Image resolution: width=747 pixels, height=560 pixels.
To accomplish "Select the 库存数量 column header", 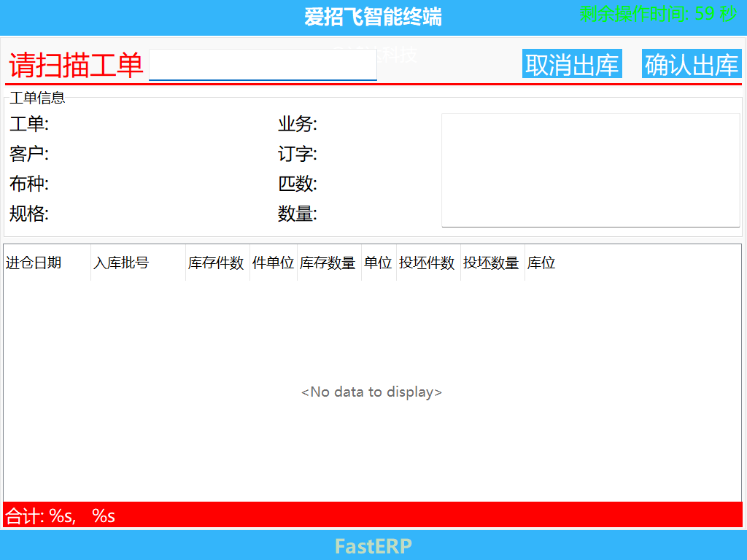I will point(328,262).
